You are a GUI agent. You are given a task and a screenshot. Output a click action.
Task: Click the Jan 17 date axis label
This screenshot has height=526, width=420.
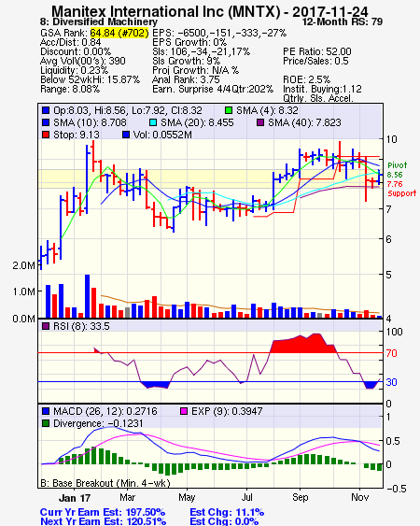click(75, 498)
